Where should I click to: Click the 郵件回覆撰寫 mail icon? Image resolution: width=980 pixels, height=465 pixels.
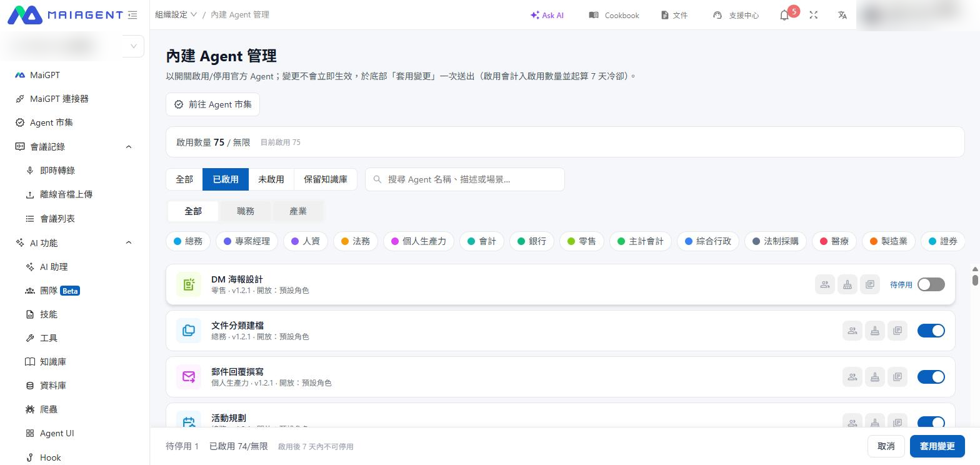(x=189, y=377)
